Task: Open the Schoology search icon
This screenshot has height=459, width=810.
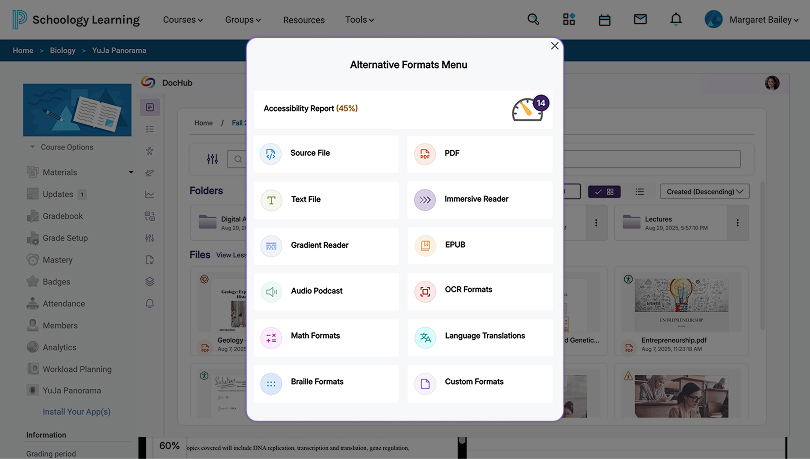Action: point(533,20)
